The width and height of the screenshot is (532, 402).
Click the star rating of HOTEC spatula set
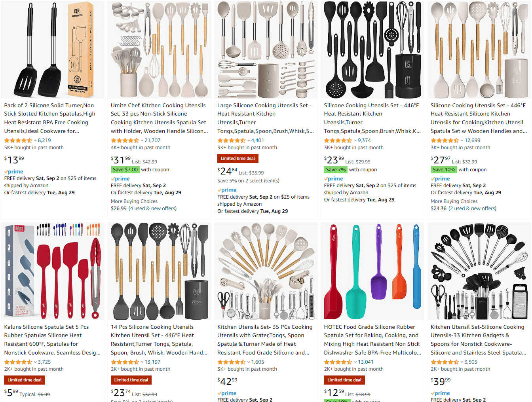338,362
